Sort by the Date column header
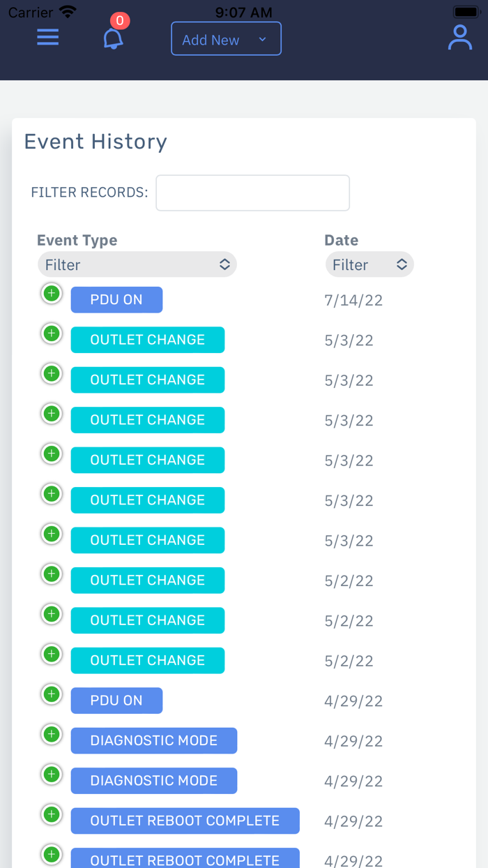488x868 pixels. (341, 240)
